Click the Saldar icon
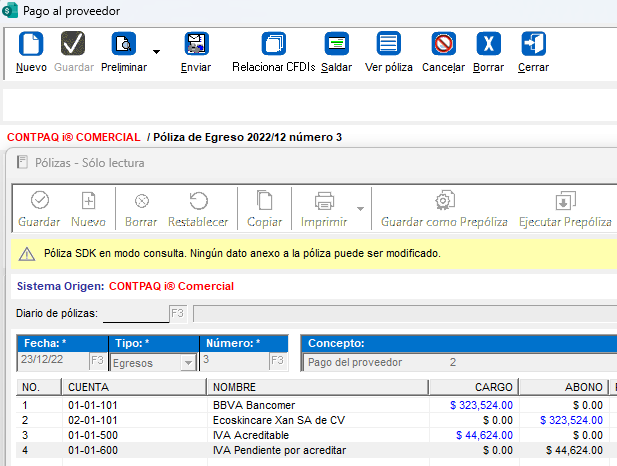The image size is (617, 466). 336,45
